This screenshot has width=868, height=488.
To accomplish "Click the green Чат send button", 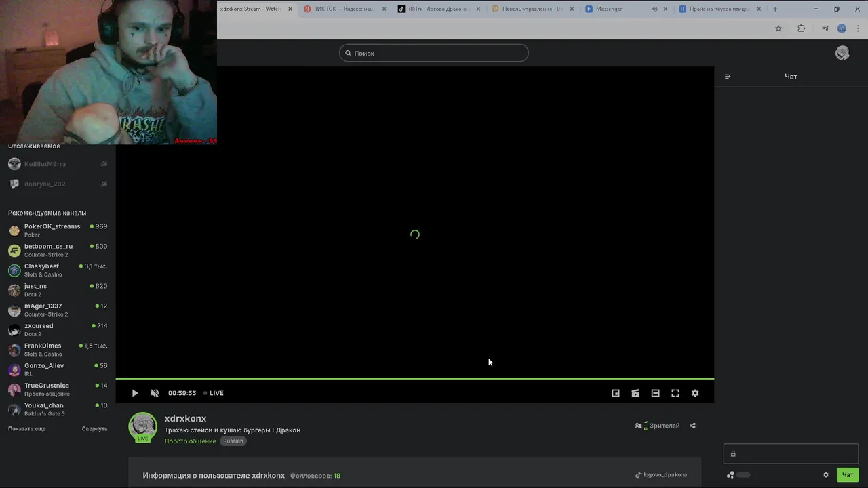I will tap(848, 475).
